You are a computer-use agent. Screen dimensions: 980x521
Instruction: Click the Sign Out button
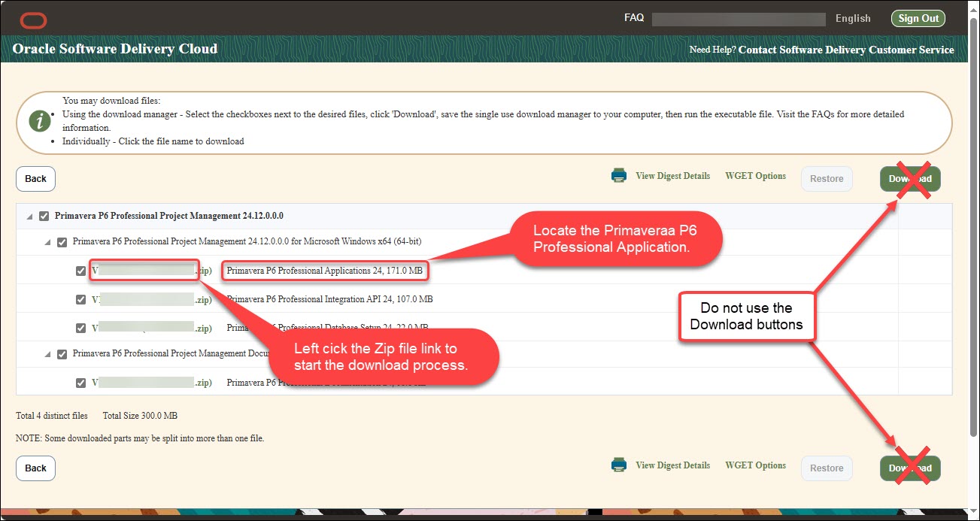tap(918, 18)
